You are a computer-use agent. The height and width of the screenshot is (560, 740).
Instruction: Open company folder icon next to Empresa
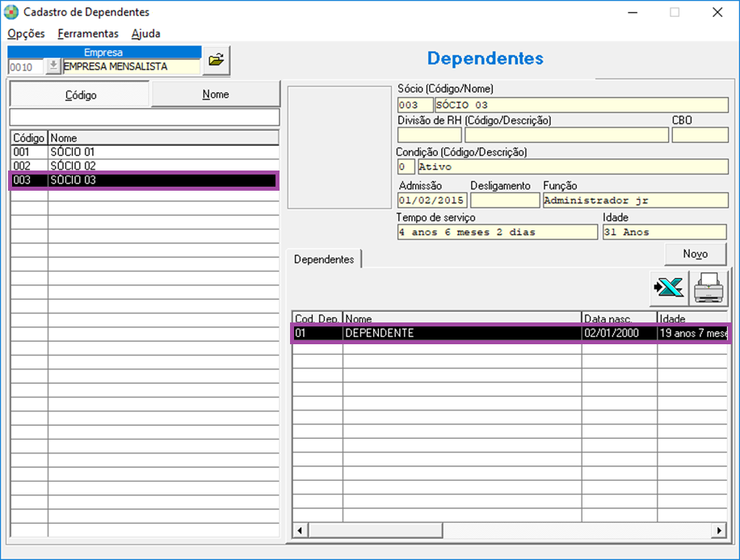click(217, 60)
